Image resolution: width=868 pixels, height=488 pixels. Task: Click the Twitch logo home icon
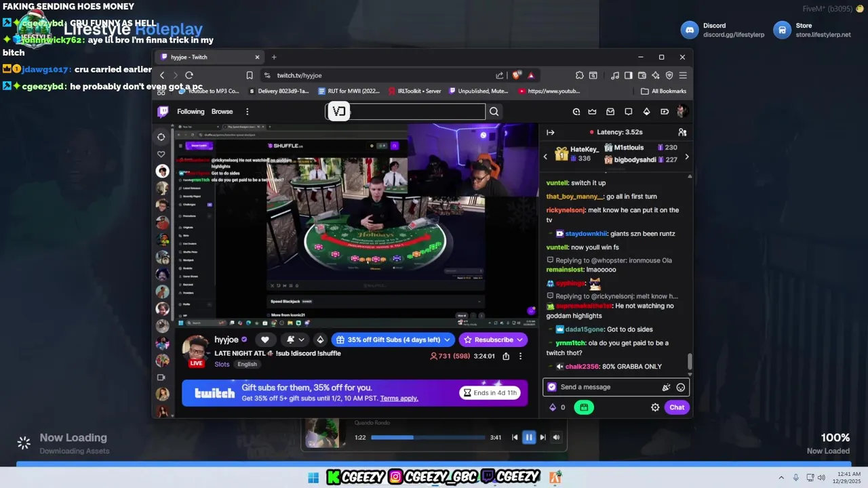(x=163, y=112)
